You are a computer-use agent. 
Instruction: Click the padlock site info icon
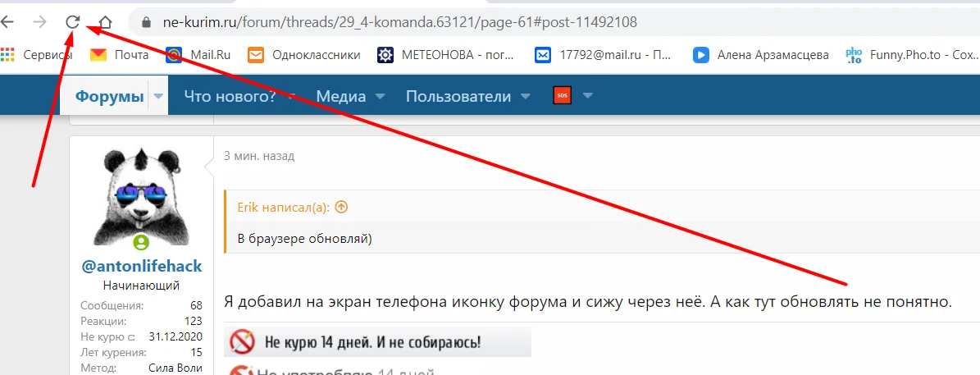147,22
